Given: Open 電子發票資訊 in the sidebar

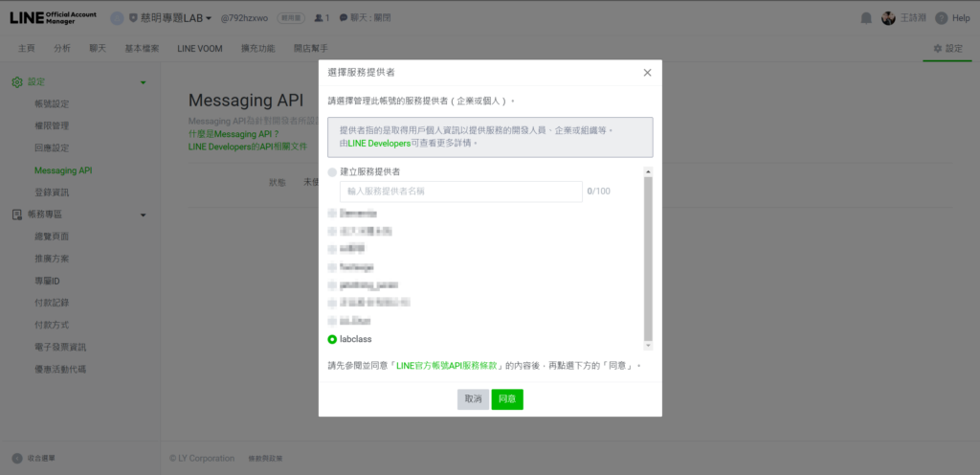Looking at the screenshot, I should tap(60, 347).
